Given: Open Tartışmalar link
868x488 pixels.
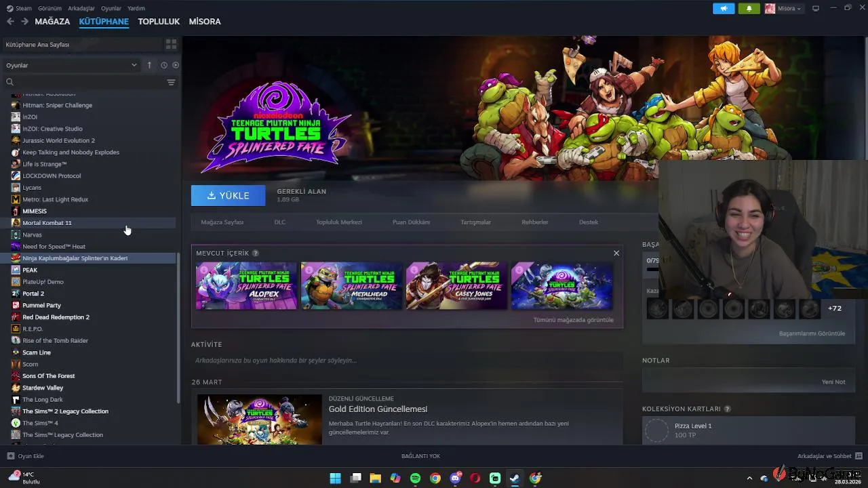Looking at the screenshot, I should (476, 222).
